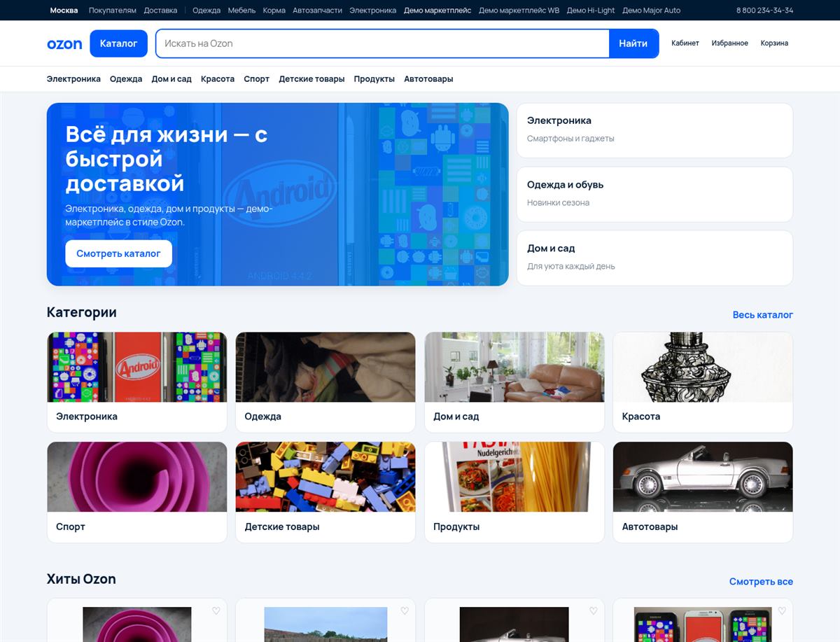Click the Хиты Ozon section heading

81,579
